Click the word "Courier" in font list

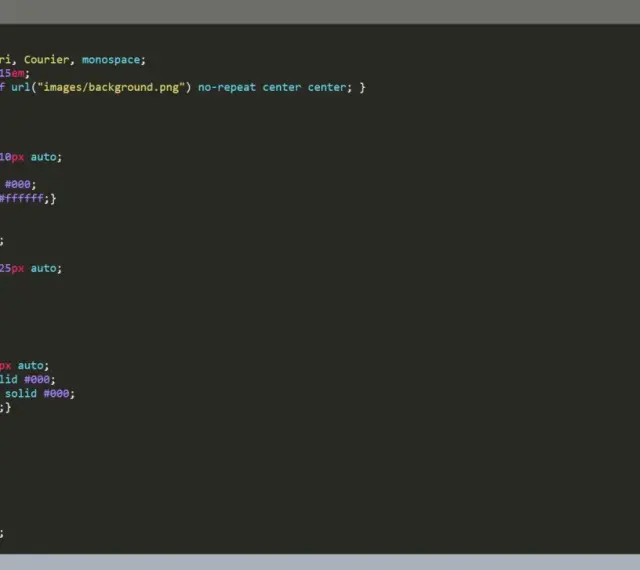(x=47, y=60)
